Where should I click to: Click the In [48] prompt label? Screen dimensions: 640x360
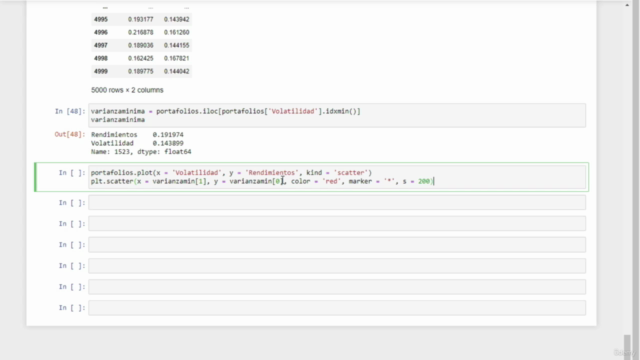tap(70, 111)
